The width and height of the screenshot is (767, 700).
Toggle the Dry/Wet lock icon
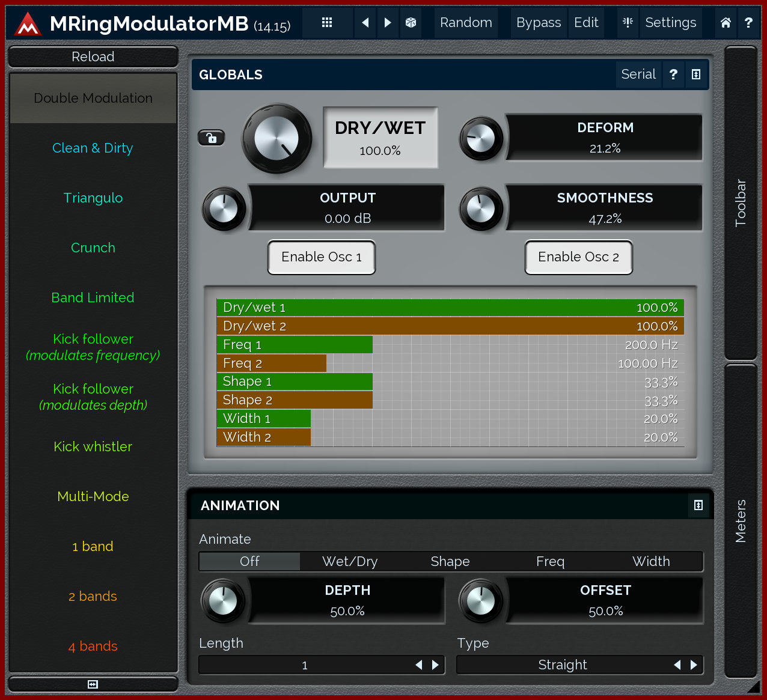(x=211, y=138)
